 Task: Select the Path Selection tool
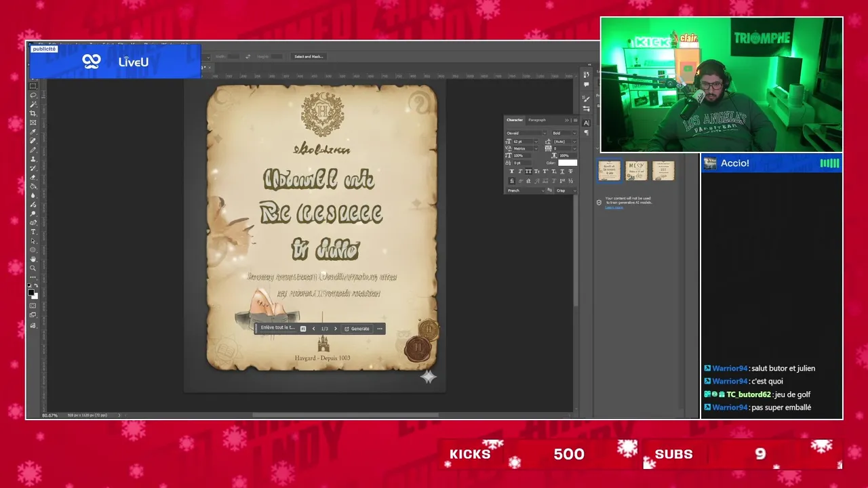point(33,241)
